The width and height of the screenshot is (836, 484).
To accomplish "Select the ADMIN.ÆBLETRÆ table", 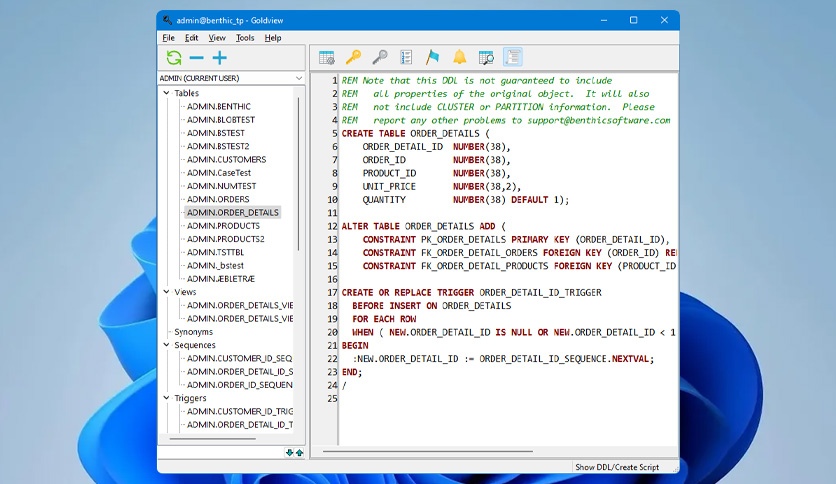I will tap(221, 279).
